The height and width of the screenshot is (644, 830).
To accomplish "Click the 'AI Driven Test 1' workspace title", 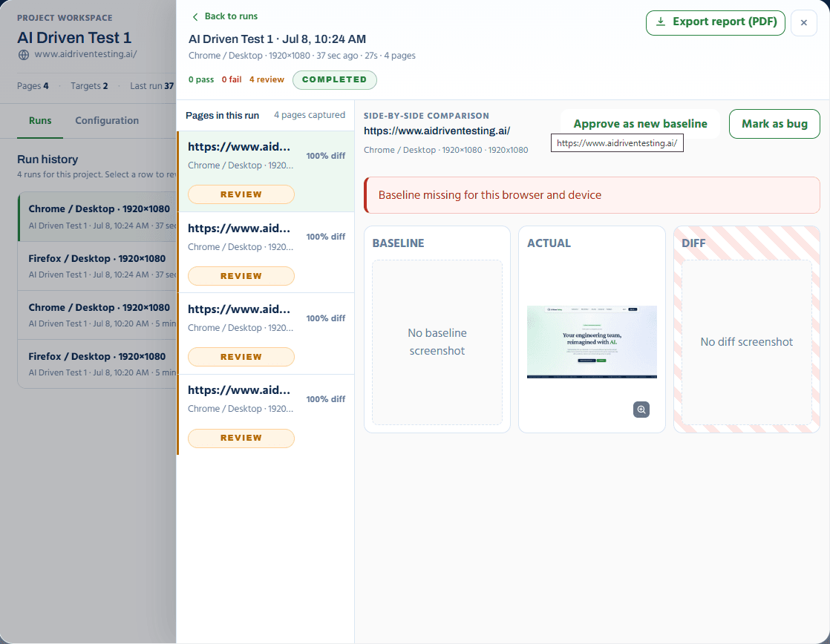I will [74, 38].
